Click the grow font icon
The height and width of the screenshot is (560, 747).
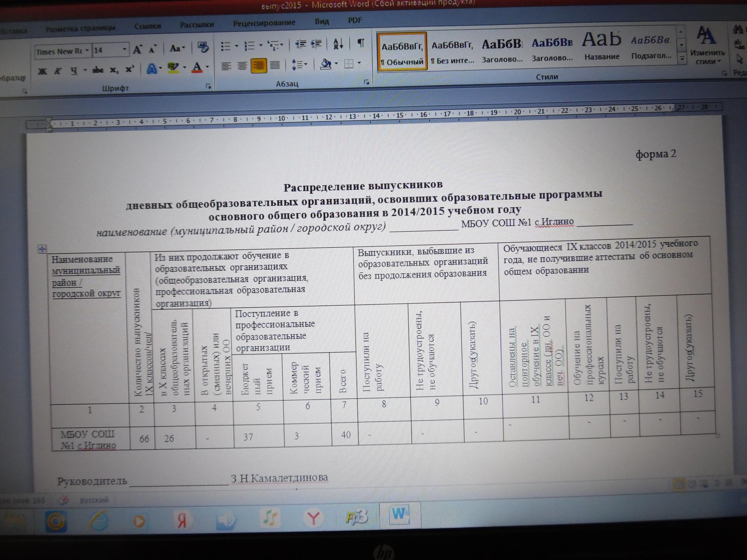click(137, 49)
